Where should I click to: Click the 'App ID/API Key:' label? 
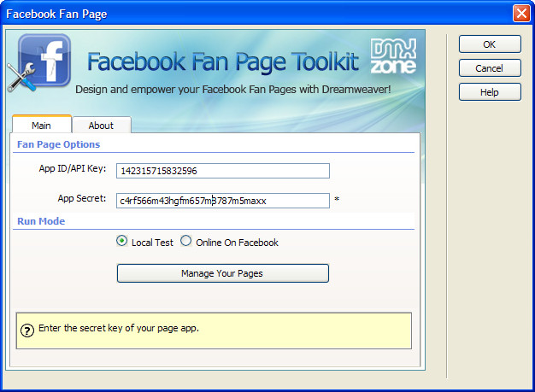click(x=73, y=169)
